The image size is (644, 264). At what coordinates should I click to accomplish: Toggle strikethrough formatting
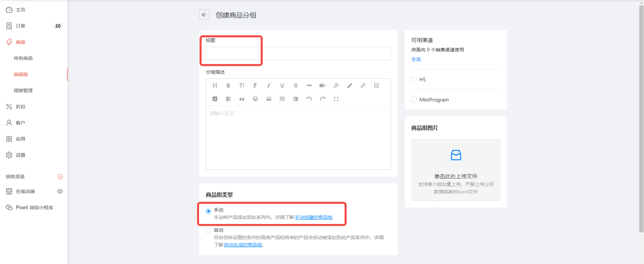point(296,85)
